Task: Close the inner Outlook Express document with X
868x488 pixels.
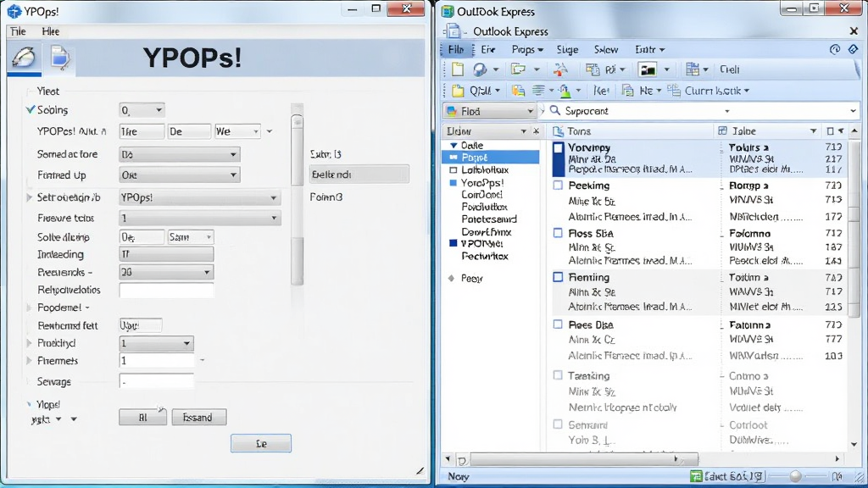Action: tap(854, 31)
